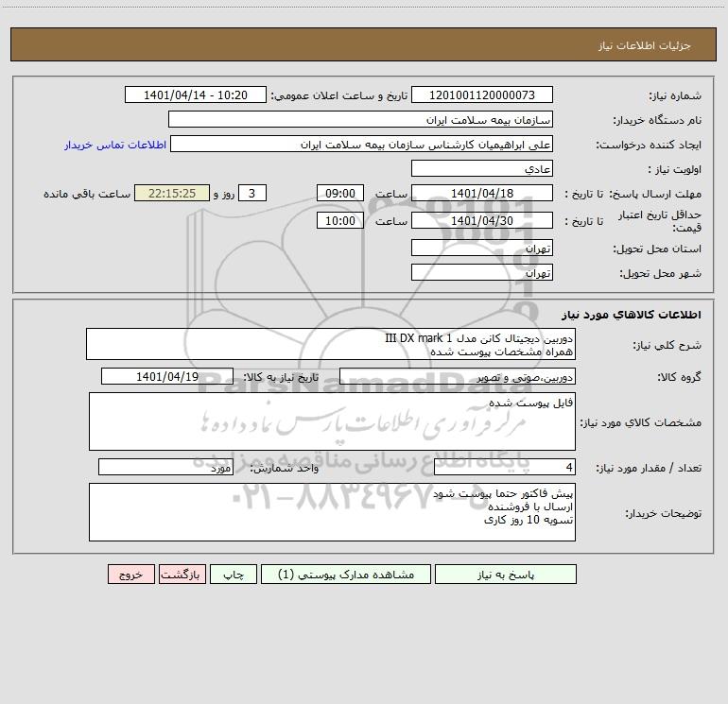Click the price validity date 1401/04/30

coord(482,220)
